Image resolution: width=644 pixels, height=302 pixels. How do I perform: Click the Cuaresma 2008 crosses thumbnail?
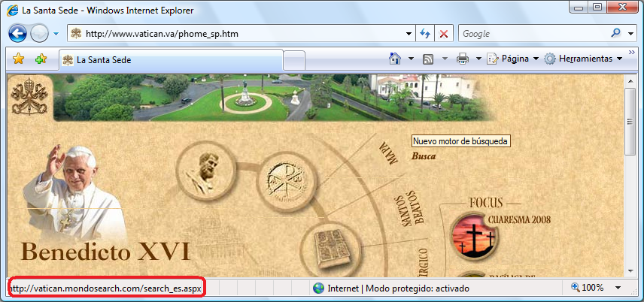coord(474,236)
